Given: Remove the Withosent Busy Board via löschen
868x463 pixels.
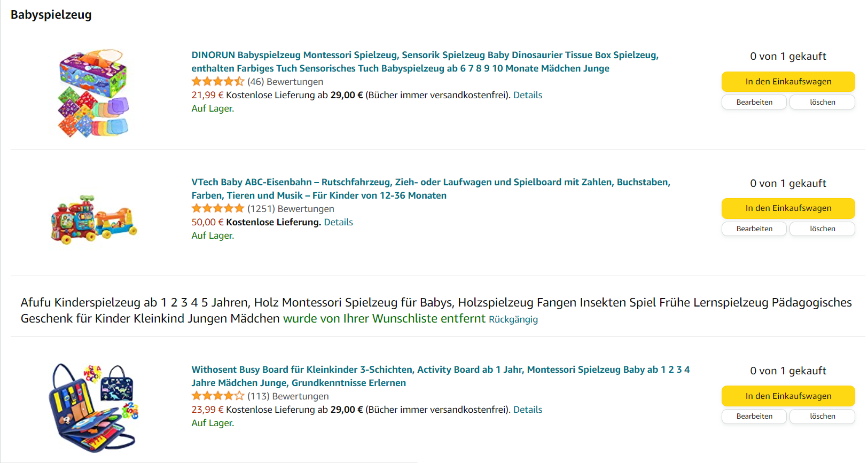Looking at the screenshot, I should 823,416.
